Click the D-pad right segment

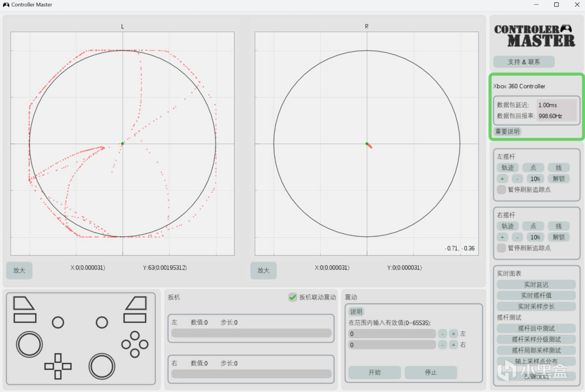coord(67,366)
